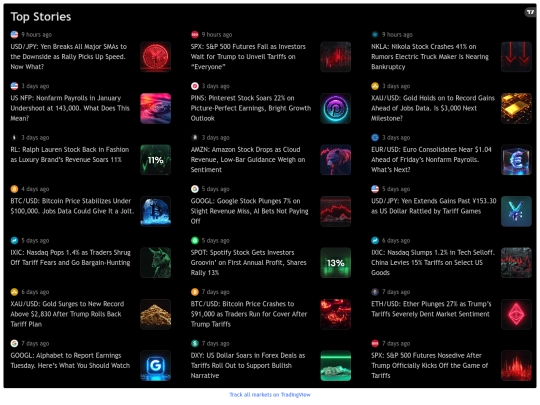
Task: Click the green 13% thumbnail for Spotify
Action: tap(336, 263)
